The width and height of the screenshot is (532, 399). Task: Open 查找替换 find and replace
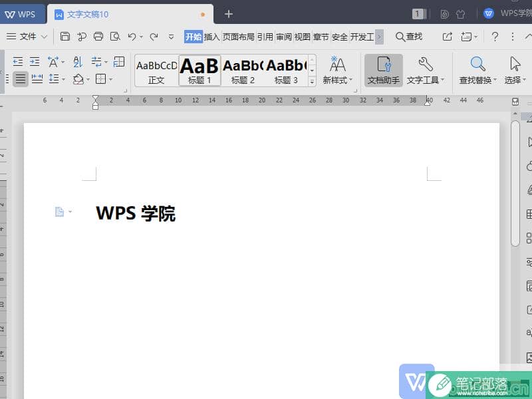click(x=477, y=70)
